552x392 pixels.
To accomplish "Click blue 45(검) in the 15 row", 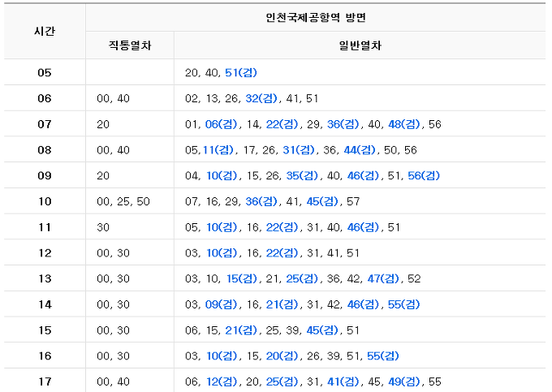I will click(x=322, y=330).
